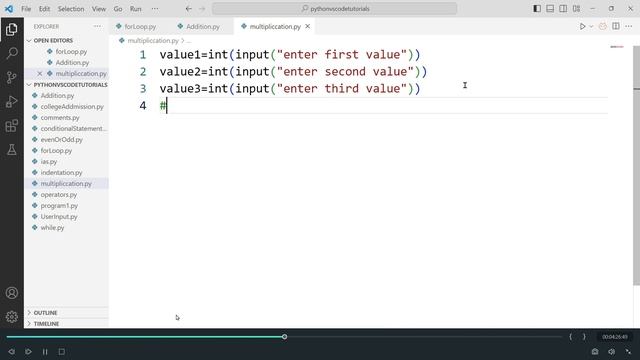Image resolution: width=640 pixels, height=360 pixels.
Task: Go forward with the right arrow
Action: pos(202,9)
